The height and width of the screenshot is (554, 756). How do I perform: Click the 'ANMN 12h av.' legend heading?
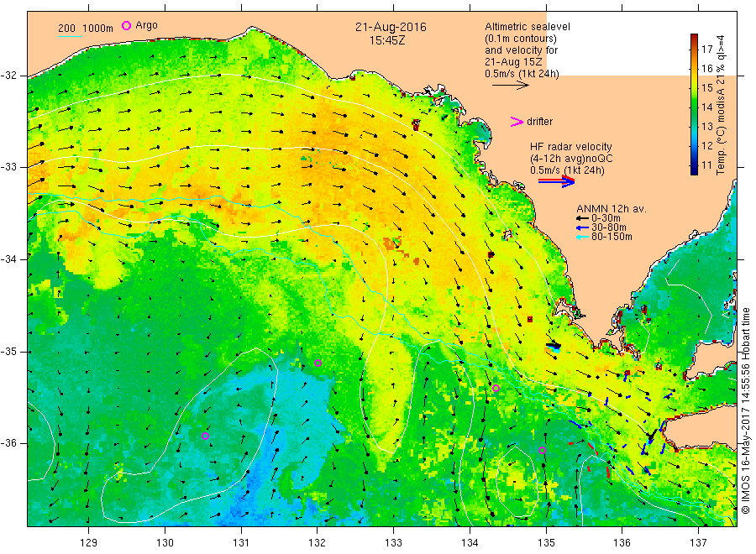pyautogui.click(x=612, y=209)
